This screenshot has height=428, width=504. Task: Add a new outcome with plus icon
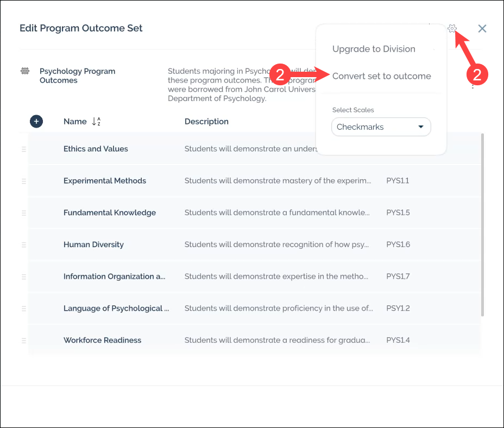[36, 122]
